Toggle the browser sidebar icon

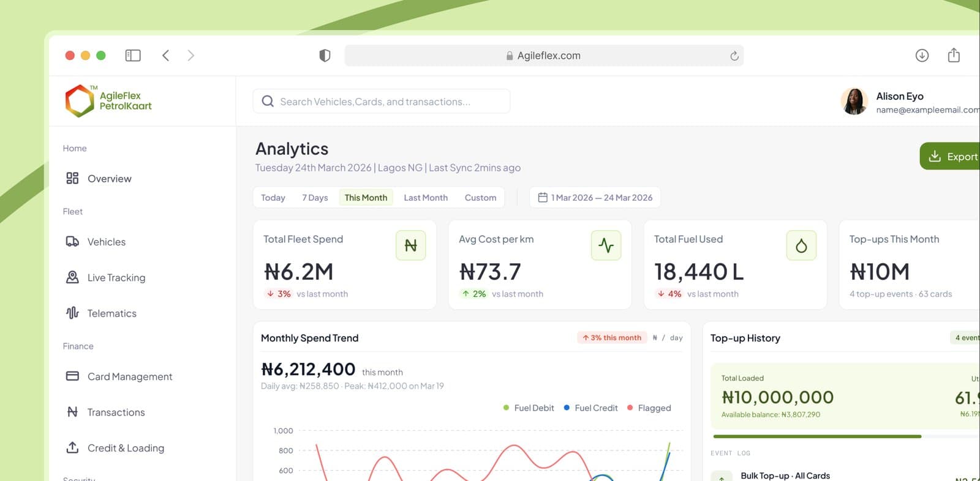pos(133,56)
